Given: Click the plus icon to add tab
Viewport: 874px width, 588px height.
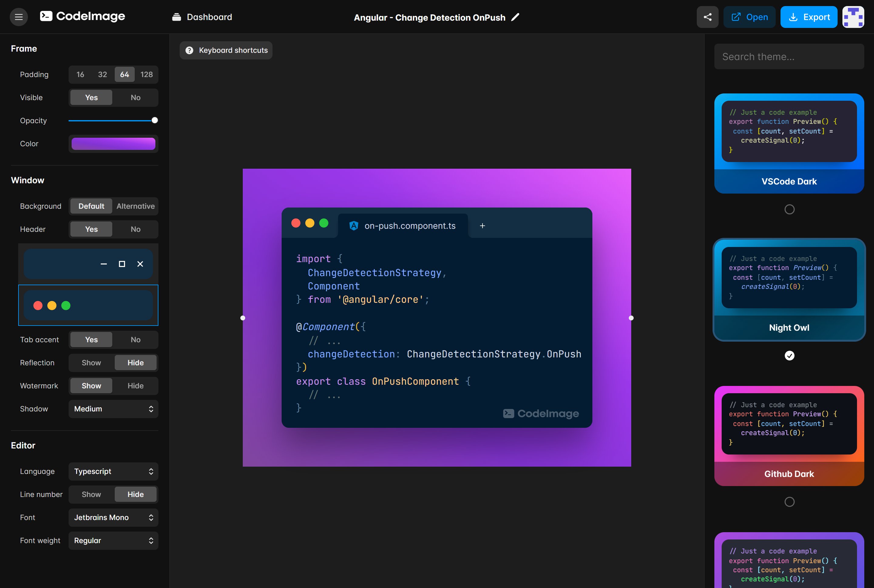Looking at the screenshot, I should tap(483, 226).
